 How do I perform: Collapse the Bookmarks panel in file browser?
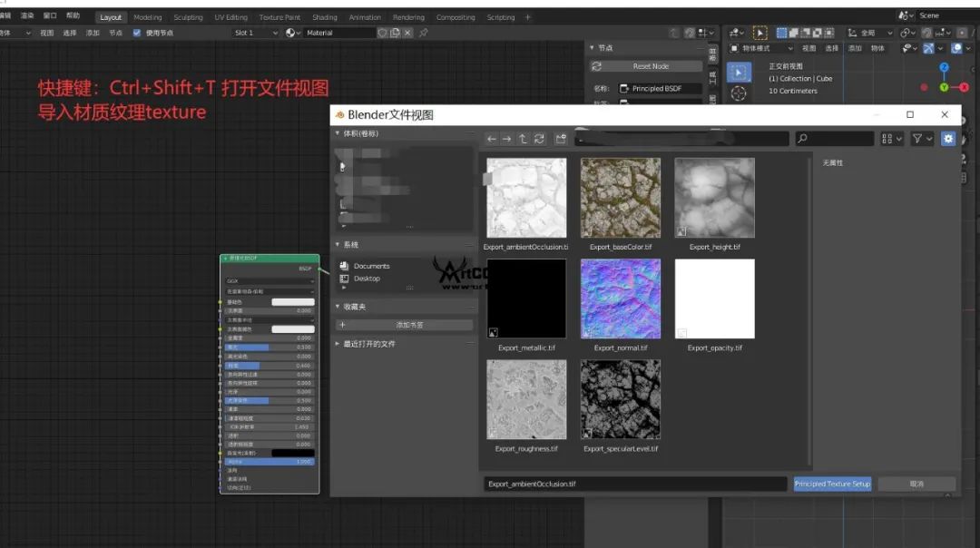click(338, 306)
